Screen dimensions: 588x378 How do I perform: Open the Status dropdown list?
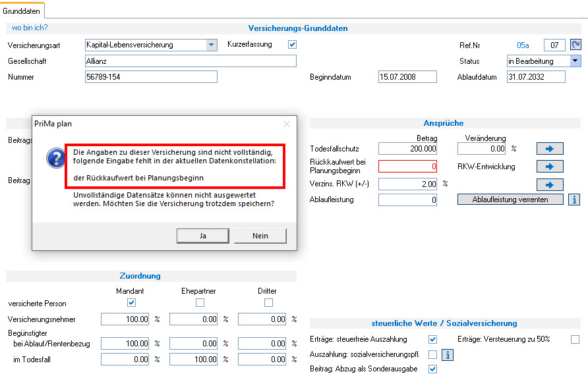point(575,61)
